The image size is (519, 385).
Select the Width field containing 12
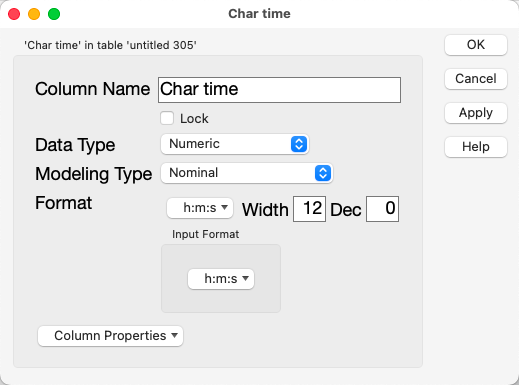coord(309,209)
